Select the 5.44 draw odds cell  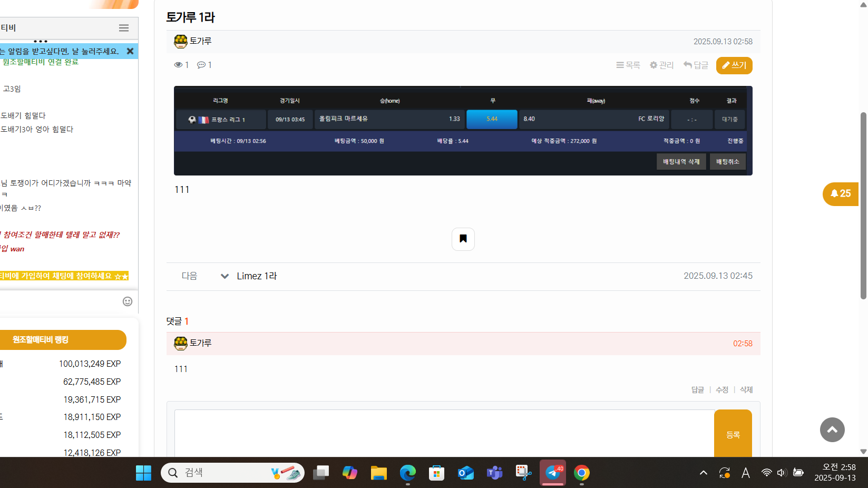pos(492,119)
